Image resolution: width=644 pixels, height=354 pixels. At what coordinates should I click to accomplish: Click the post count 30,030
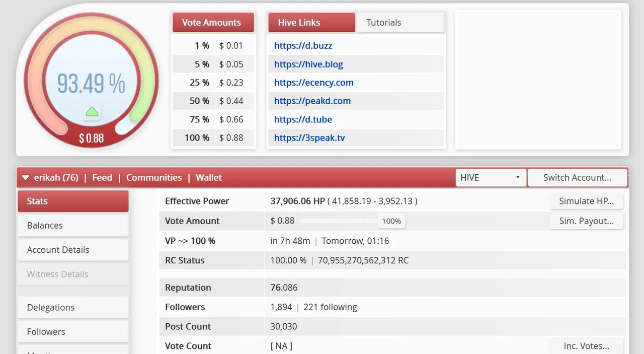point(284,326)
